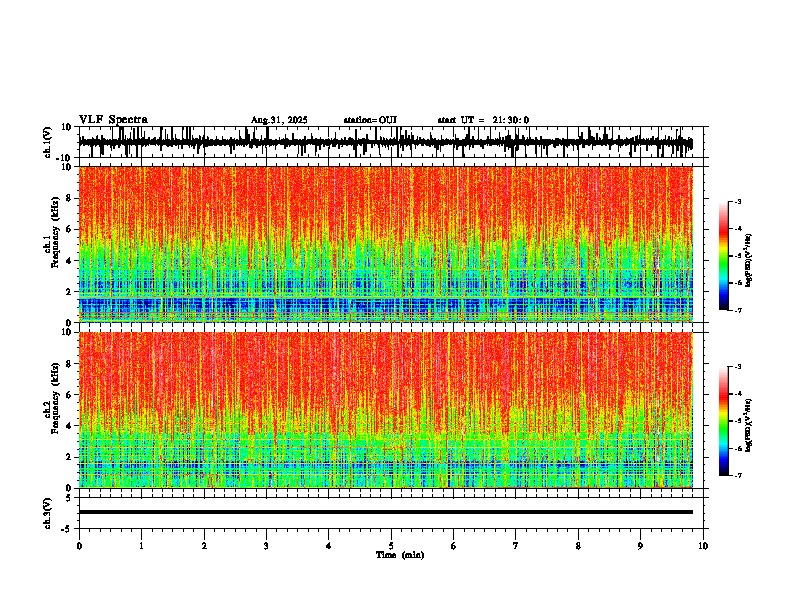This screenshot has width=792, height=612.
Task: Click time axis tick label '10'
Action: click(703, 546)
